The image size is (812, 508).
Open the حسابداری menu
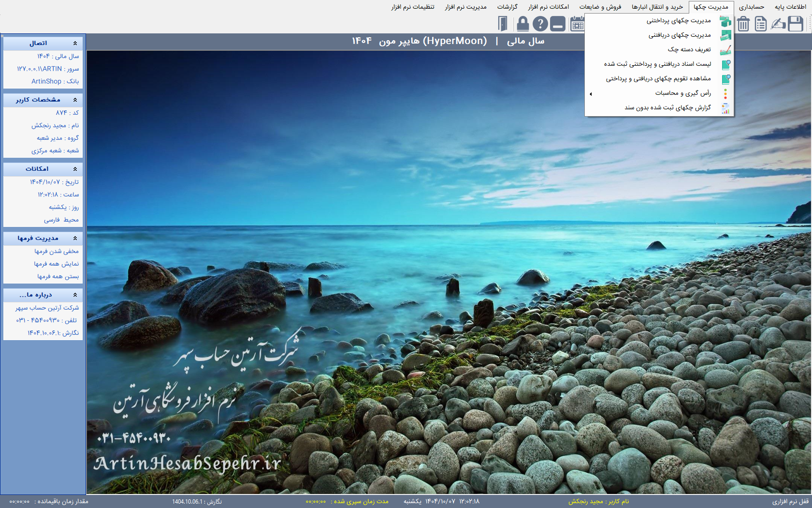coord(751,7)
